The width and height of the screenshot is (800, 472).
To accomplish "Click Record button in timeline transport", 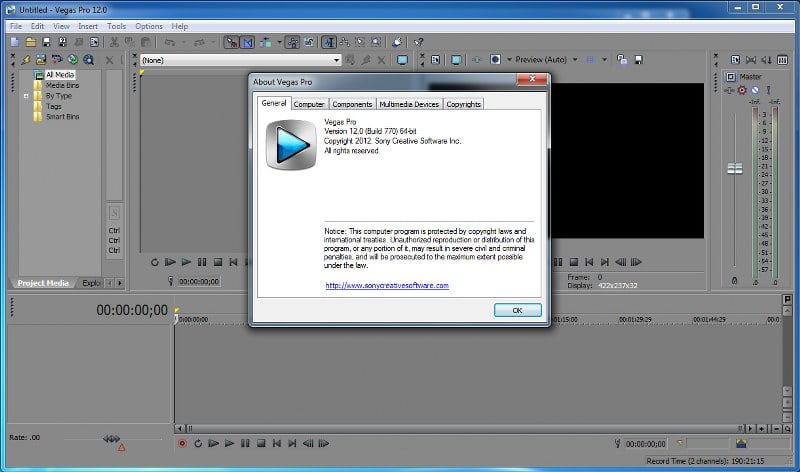I will (x=182, y=443).
